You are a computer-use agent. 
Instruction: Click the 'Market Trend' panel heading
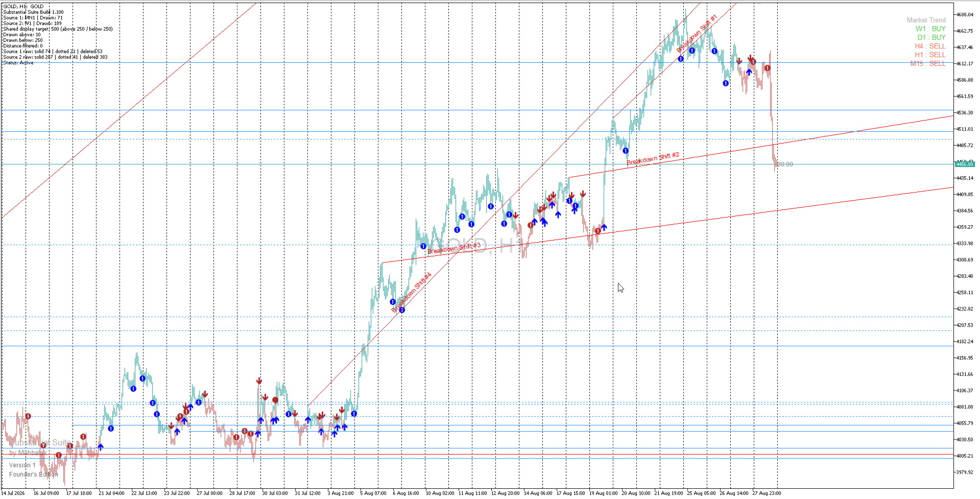926,20
